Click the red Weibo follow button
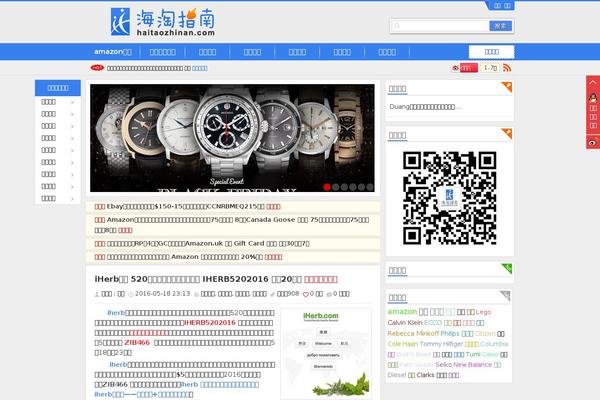This screenshot has height=400, width=600. [x=468, y=68]
